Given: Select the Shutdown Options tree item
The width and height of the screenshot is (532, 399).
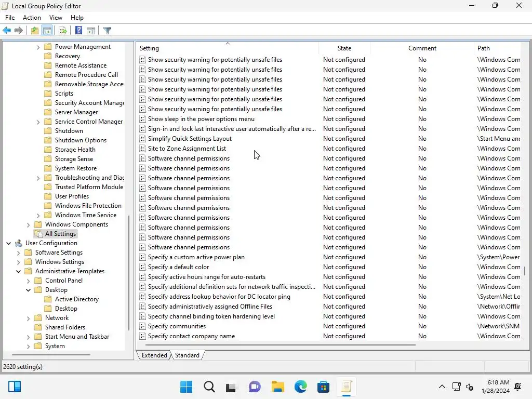Looking at the screenshot, I should click(81, 140).
